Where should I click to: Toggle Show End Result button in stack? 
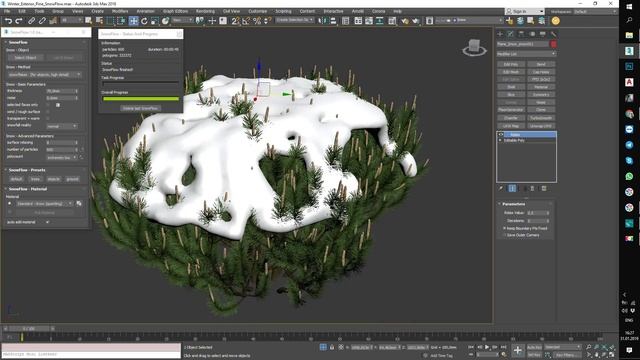coord(512,188)
